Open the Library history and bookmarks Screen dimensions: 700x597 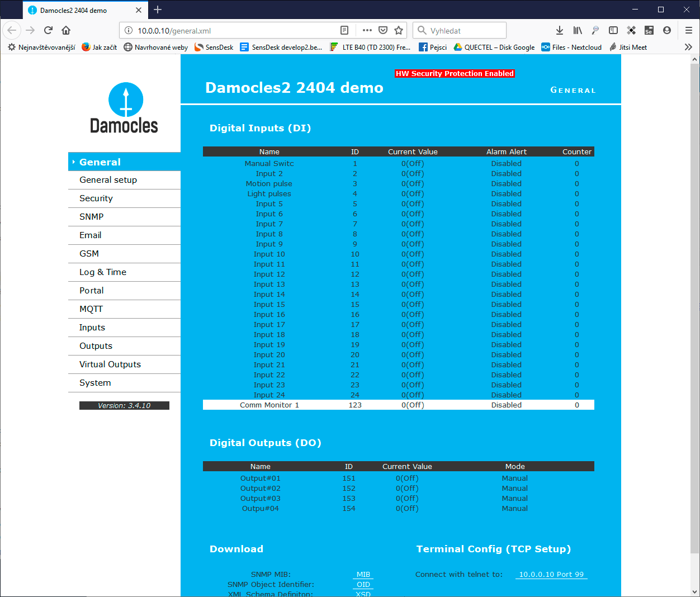coord(578,30)
